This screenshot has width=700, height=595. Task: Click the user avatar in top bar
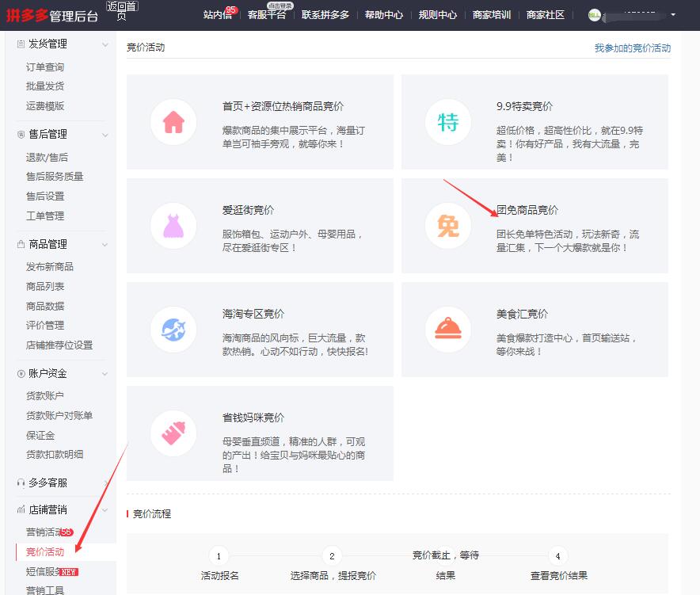pyautogui.click(x=594, y=15)
